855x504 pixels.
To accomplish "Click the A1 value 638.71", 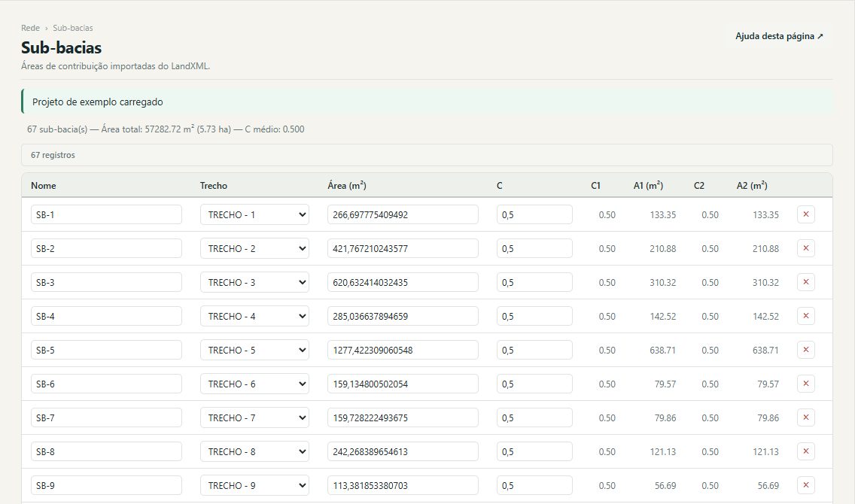I will 662,351.
